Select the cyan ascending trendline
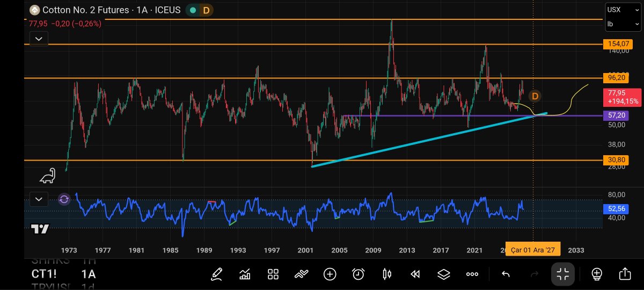Image resolution: width=644 pixels, height=290 pixels. 429,140
